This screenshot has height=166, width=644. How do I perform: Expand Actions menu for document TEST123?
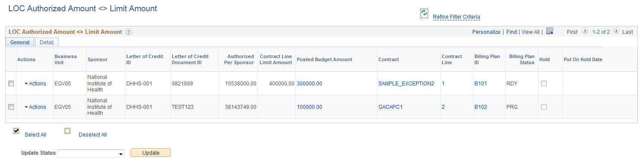(x=35, y=107)
